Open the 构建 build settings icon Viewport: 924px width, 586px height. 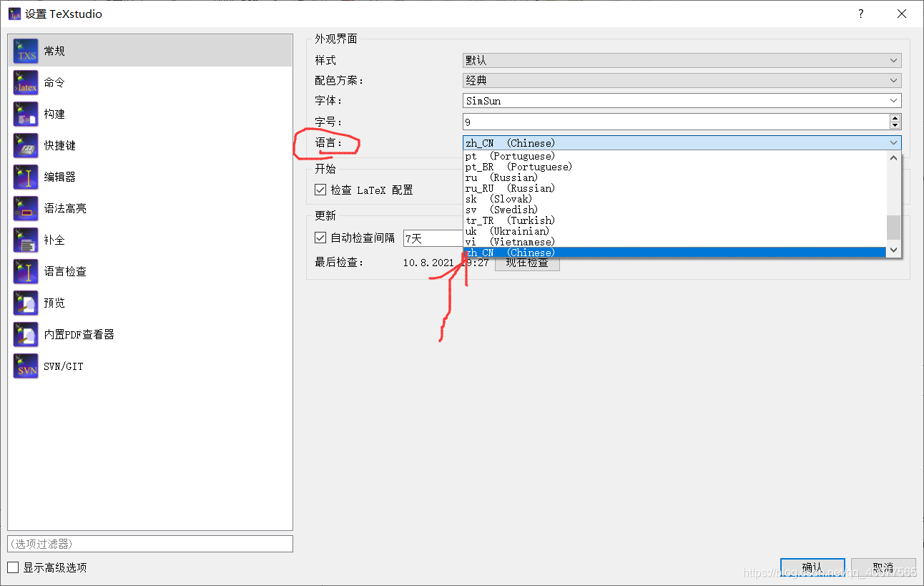pos(26,114)
